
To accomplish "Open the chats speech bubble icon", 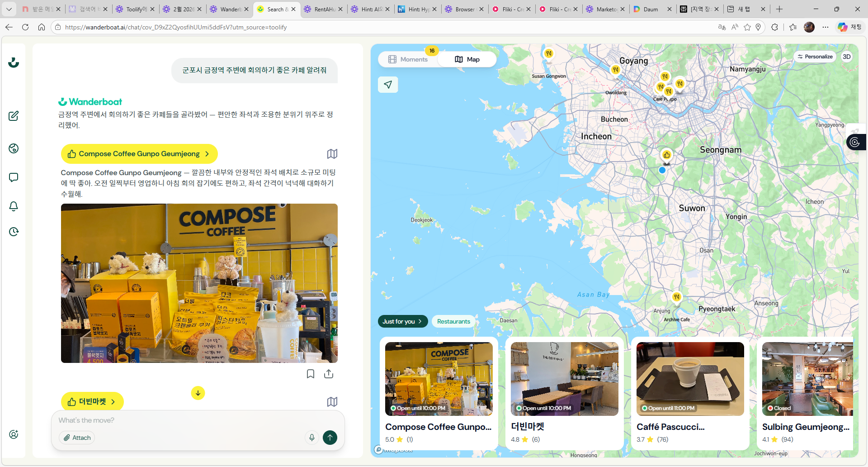I will [14, 177].
